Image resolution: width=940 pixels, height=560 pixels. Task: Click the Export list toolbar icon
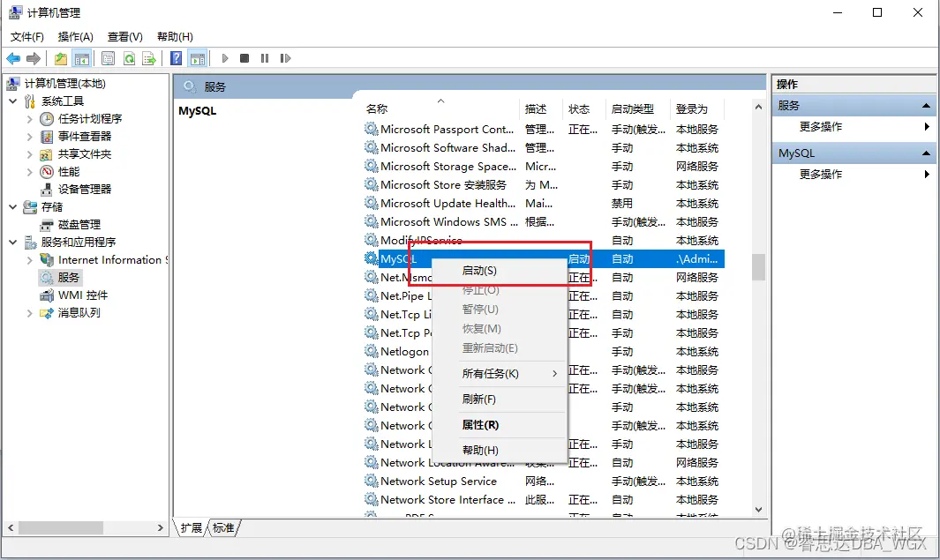click(x=149, y=58)
